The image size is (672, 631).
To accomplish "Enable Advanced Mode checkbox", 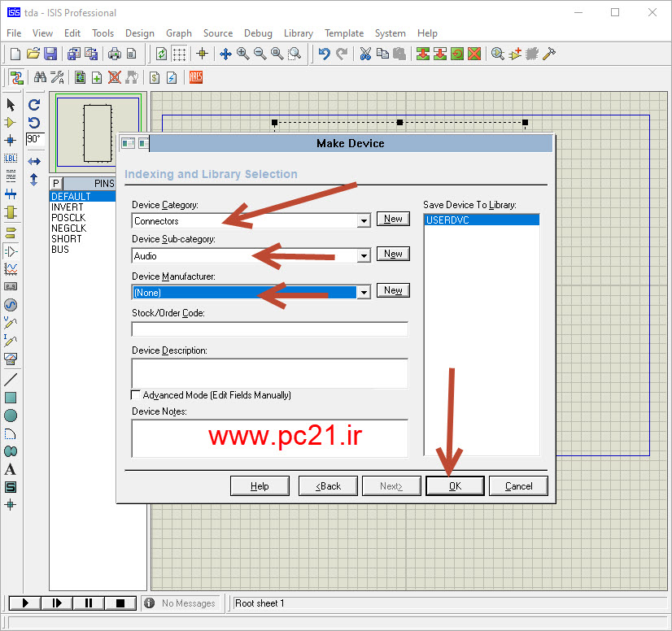I will click(x=135, y=394).
